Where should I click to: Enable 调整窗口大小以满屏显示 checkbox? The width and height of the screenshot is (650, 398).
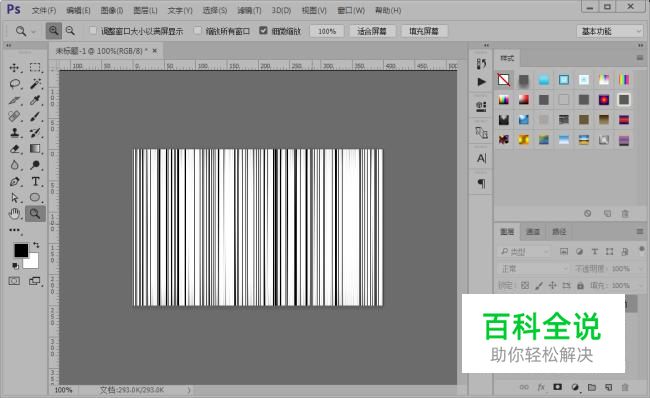[x=93, y=31]
